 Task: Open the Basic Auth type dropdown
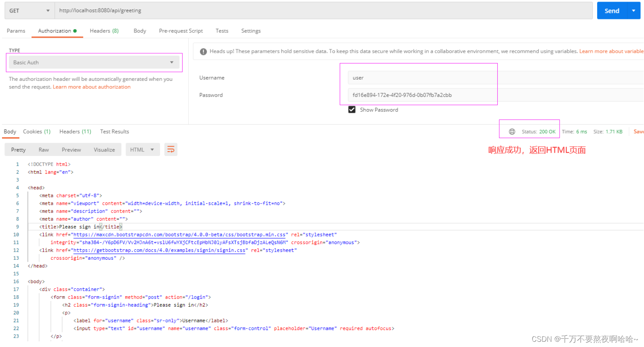pos(93,62)
